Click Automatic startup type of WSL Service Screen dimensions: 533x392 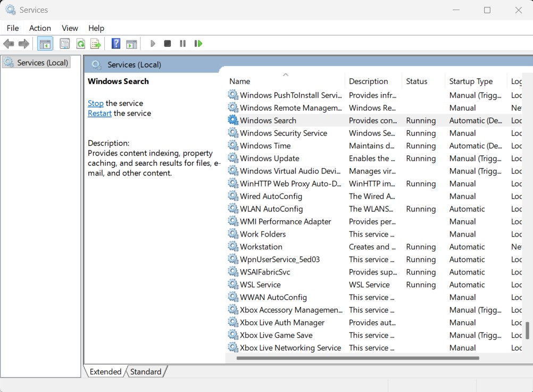point(467,285)
